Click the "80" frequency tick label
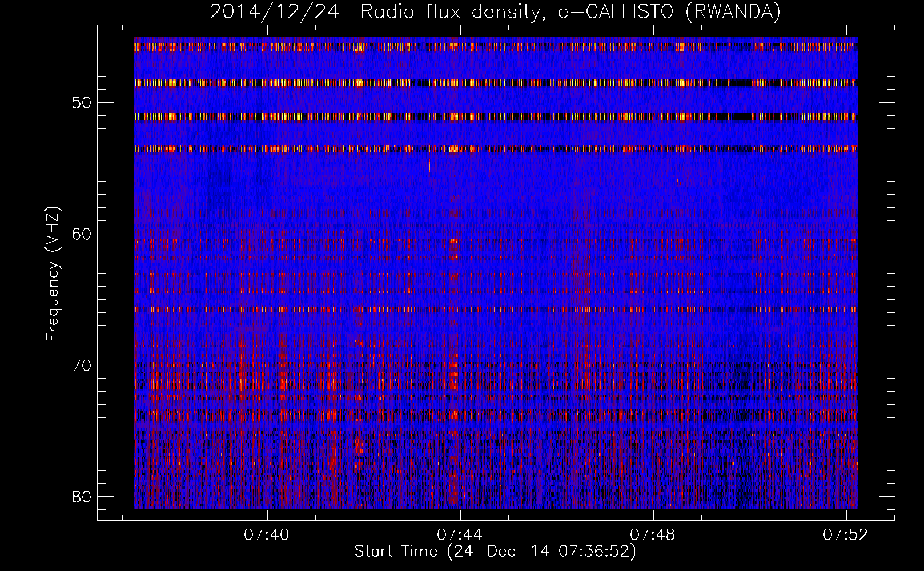The image size is (924, 571). [x=82, y=496]
